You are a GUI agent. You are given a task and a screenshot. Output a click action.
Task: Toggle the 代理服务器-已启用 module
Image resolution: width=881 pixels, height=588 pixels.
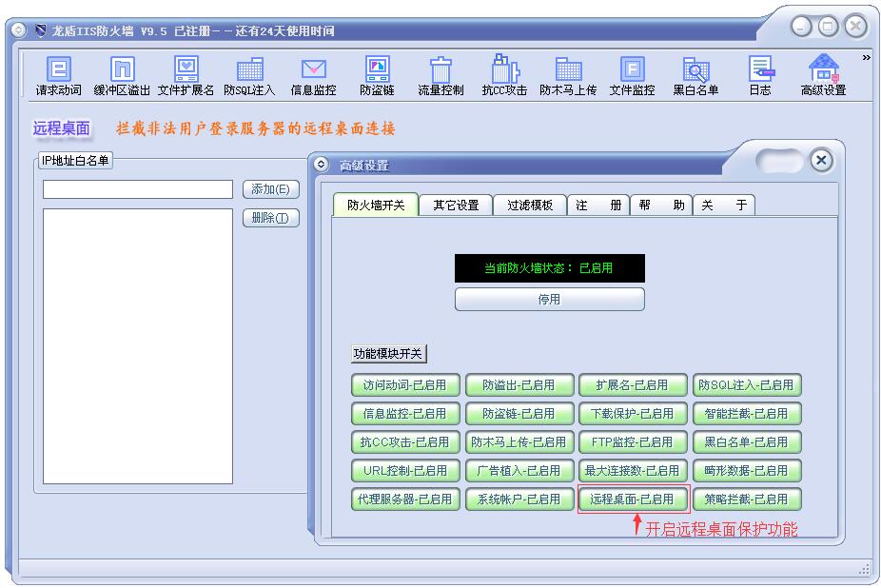(405, 500)
